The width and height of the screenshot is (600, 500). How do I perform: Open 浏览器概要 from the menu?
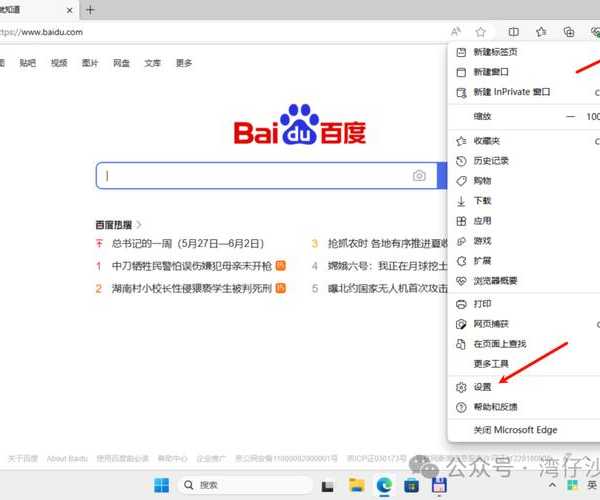click(x=523, y=281)
